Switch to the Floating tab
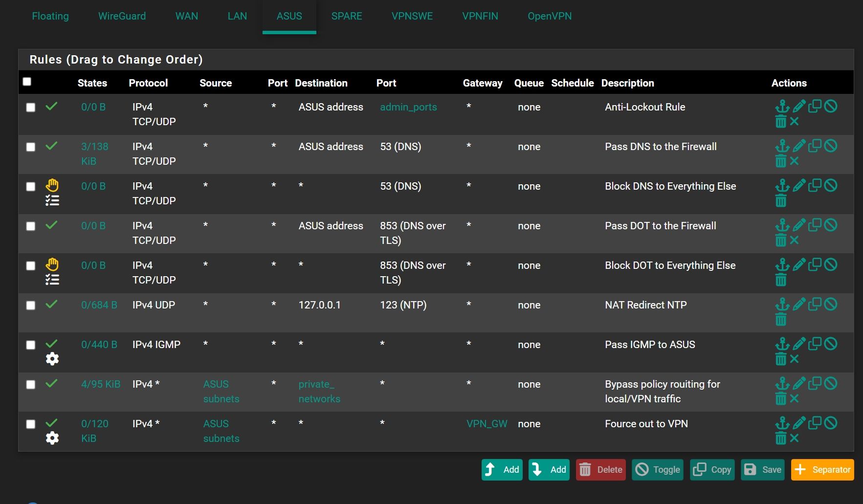 [50, 16]
